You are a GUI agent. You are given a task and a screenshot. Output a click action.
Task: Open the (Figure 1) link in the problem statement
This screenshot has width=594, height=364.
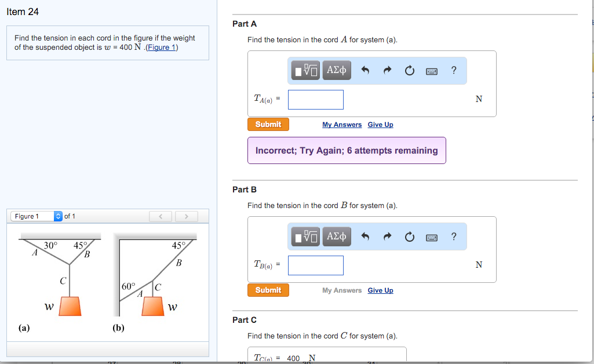(x=162, y=47)
